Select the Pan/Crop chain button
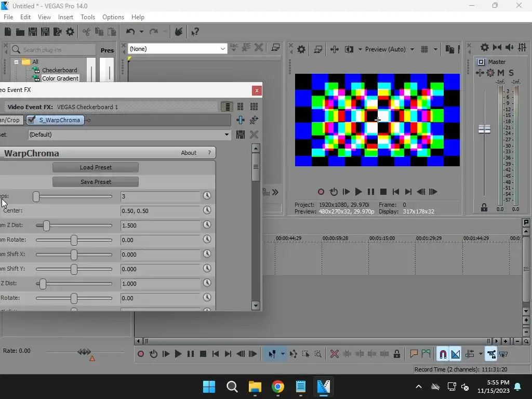Screen dimensions: 532x399 click(x=11, y=120)
